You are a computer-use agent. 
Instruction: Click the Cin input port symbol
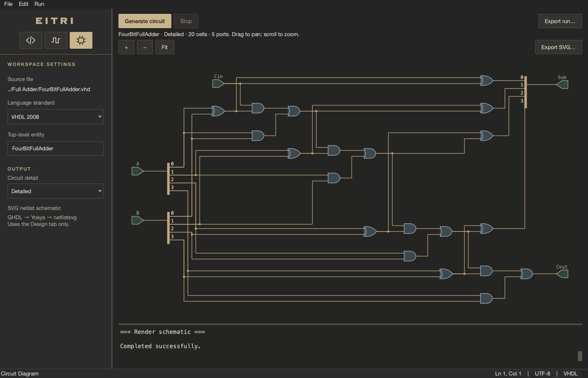pos(218,84)
